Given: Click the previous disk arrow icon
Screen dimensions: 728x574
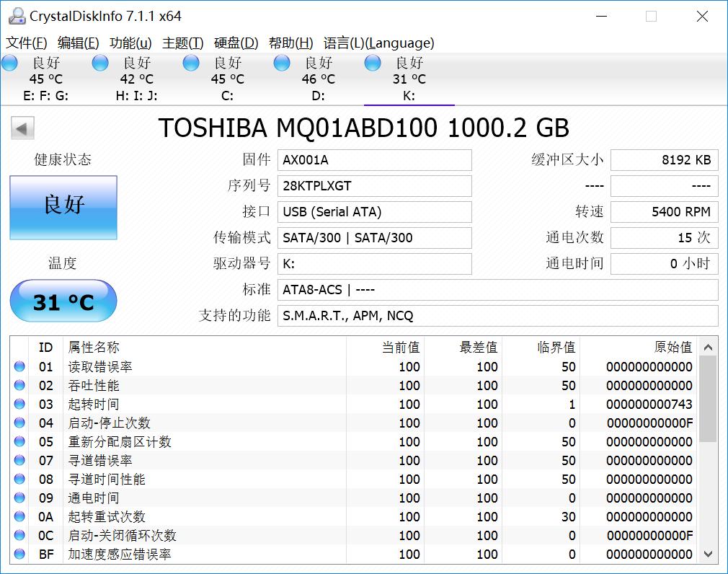Looking at the screenshot, I should coord(22,129).
